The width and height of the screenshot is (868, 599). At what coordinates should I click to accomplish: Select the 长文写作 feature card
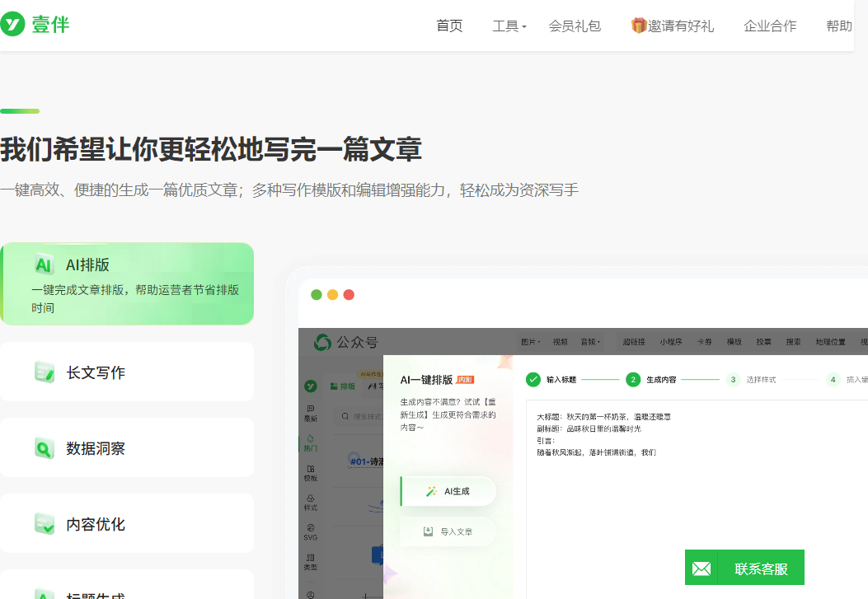click(127, 372)
